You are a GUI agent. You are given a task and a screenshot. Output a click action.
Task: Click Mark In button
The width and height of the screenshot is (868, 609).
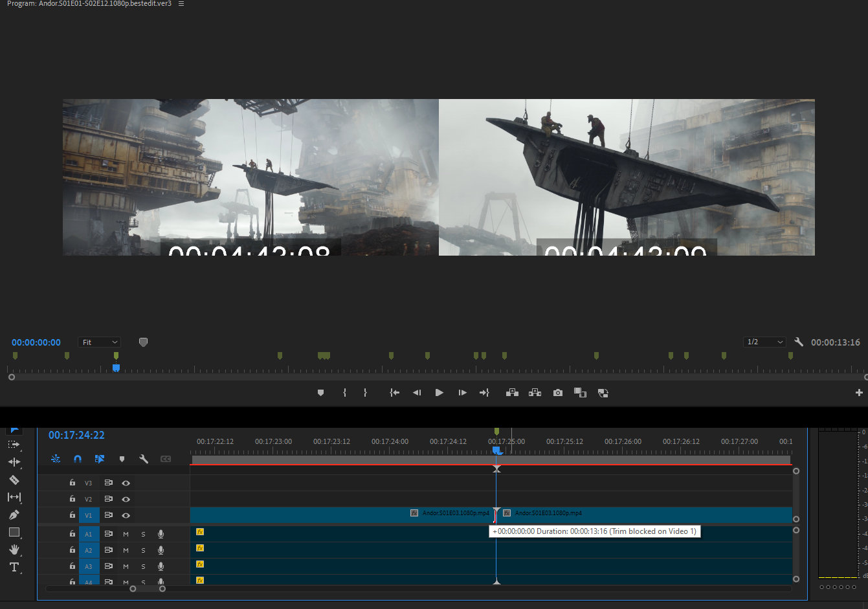pyautogui.click(x=344, y=393)
